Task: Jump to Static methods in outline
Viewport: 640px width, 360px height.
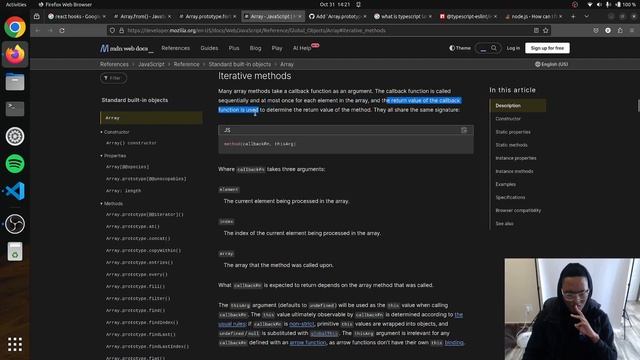Action: [511, 145]
